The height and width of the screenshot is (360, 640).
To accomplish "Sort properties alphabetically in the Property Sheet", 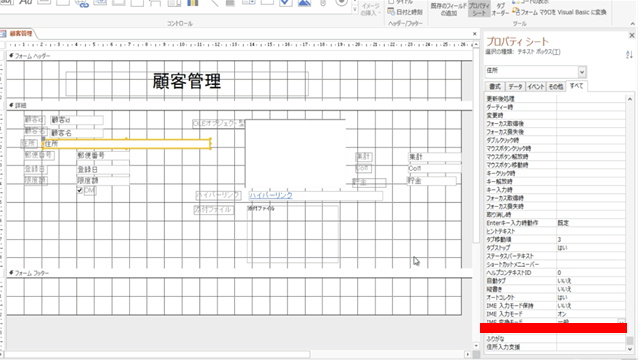I will [x=629, y=55].
